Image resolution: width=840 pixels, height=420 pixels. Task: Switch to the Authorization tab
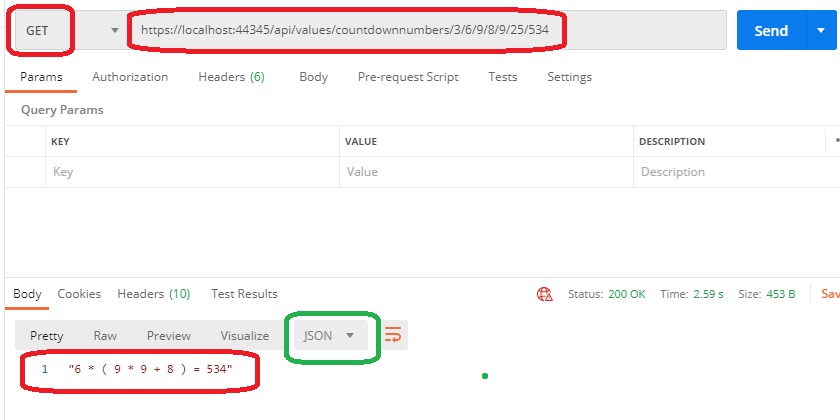(x=130, y=77)
